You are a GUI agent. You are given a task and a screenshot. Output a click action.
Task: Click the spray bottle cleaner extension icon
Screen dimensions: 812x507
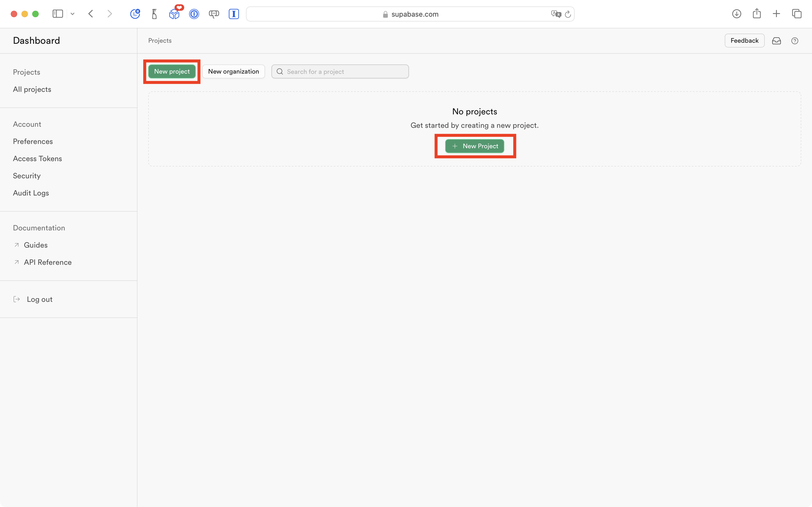[x=155, y=14]
